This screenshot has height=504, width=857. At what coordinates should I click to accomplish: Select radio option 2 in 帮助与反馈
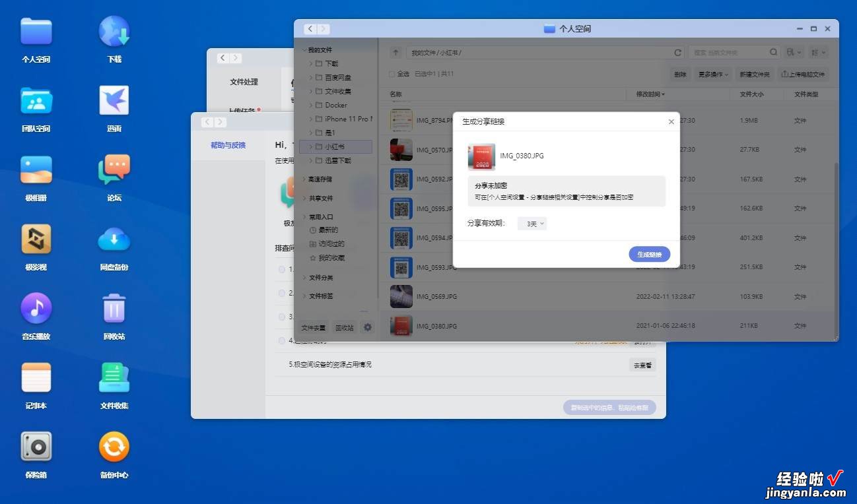point(282,293)
